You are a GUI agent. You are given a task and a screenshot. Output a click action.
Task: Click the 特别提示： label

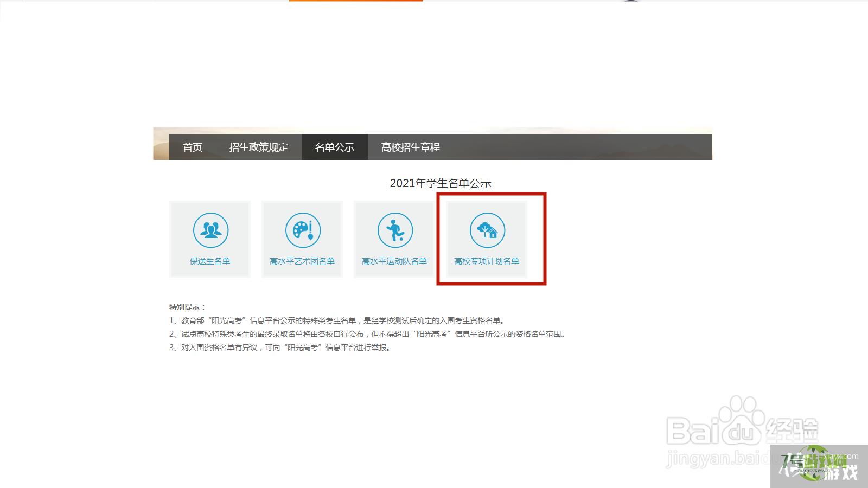(x=188, y=307)
